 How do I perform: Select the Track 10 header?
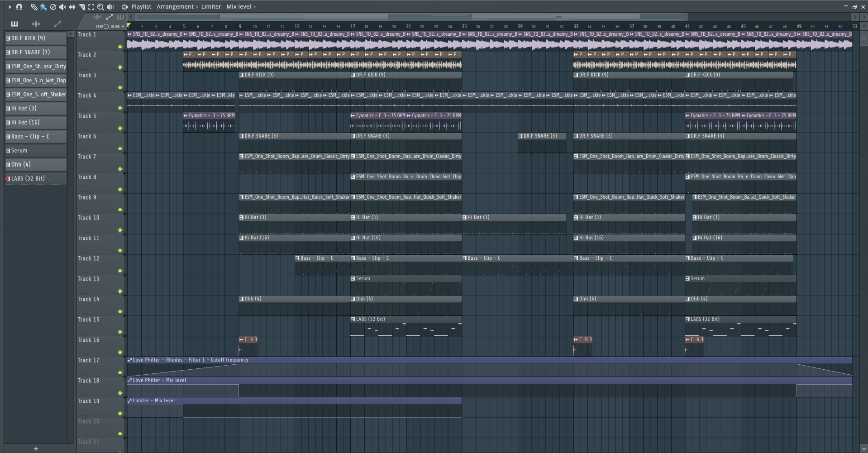100,224
